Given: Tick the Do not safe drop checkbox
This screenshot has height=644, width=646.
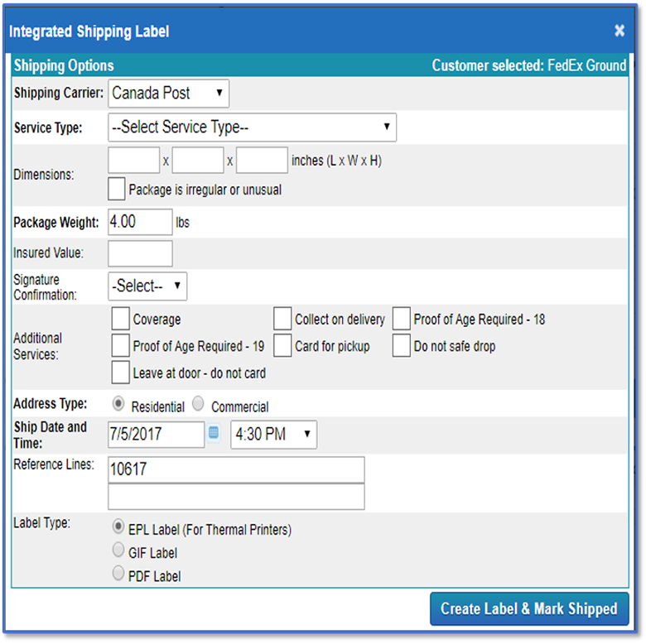Looking at the screenshot, I should click(x=402, y=345).
